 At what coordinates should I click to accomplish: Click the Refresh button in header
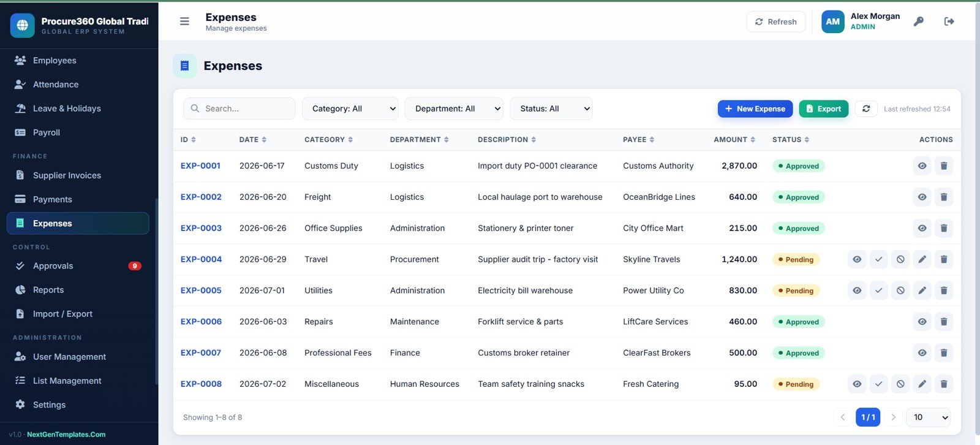coord(776,21)
